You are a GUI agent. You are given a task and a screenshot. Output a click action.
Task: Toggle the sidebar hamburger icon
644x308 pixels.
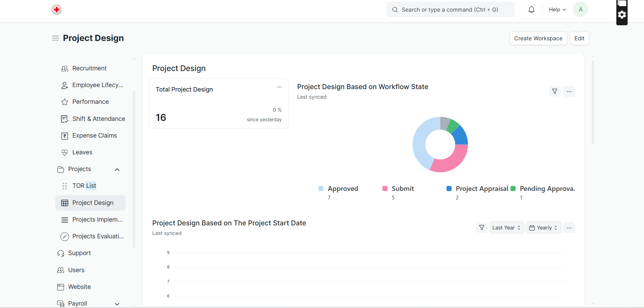point(55,38)
